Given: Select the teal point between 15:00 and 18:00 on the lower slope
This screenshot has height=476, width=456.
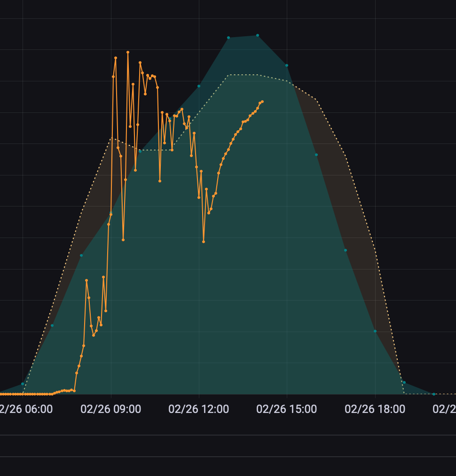Looking at the screenshot, I should click(346, 250).
